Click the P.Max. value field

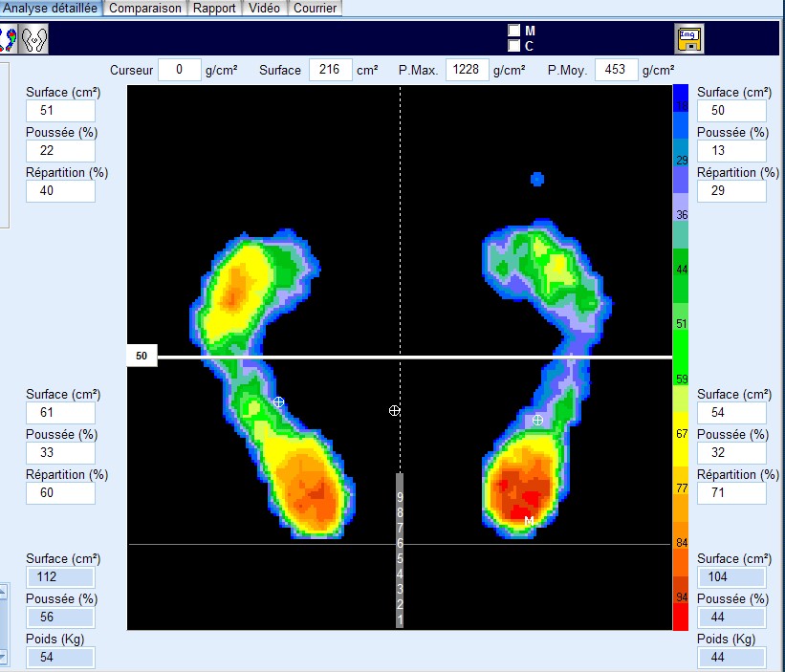(468, 70)
